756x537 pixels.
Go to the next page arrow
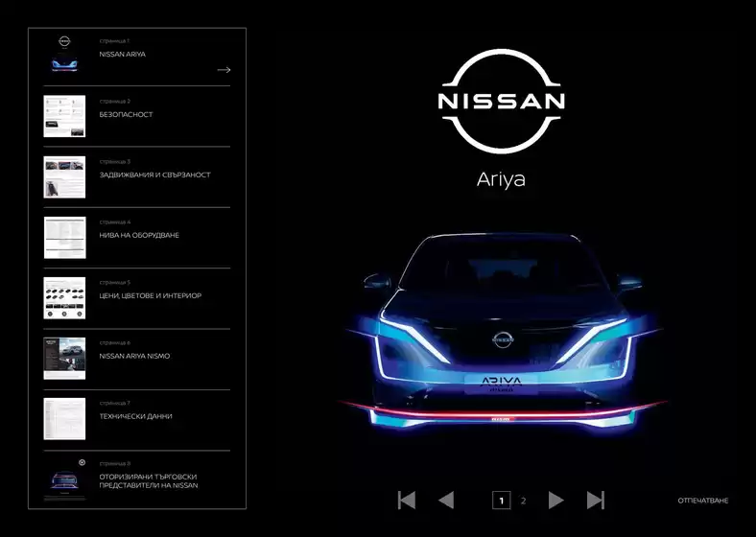[x=555, y=500]
